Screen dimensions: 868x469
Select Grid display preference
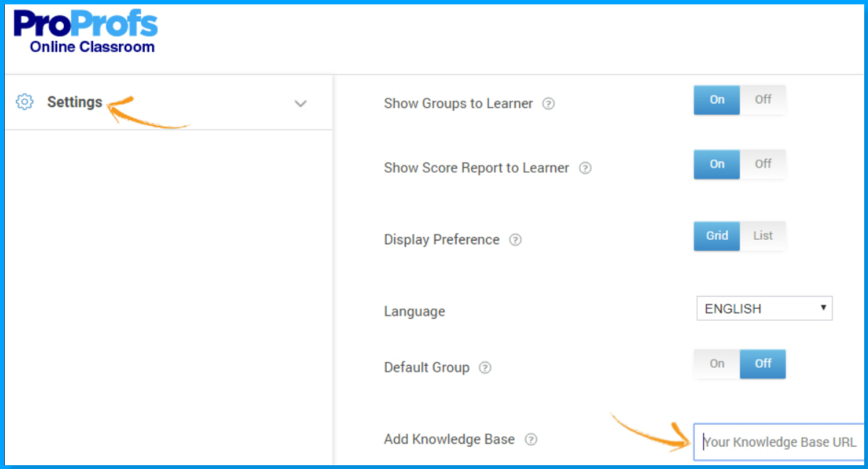pos(716,236)
